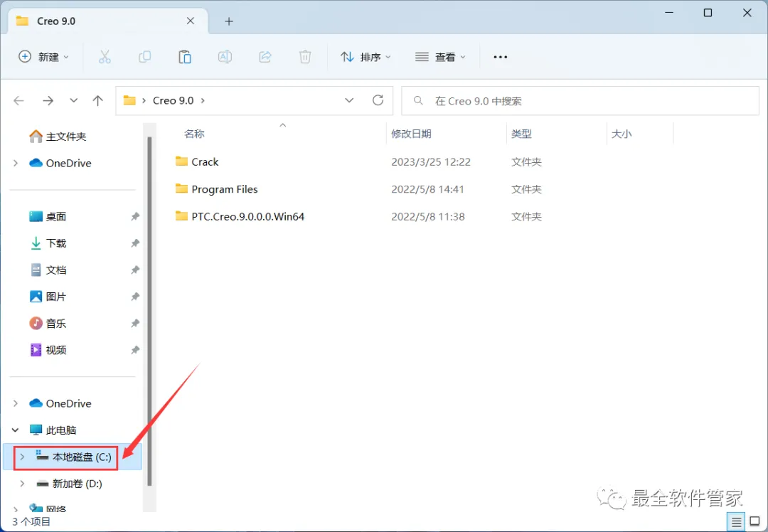Expand the 新加卷 (D:) node

click(x=22, y=484)
